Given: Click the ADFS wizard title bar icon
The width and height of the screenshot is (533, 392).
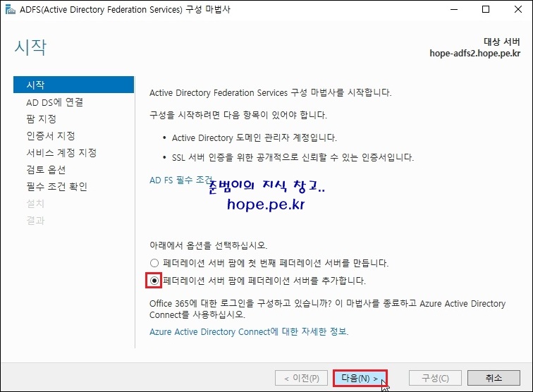Looking at the screenshot, I should coord(10,10).
